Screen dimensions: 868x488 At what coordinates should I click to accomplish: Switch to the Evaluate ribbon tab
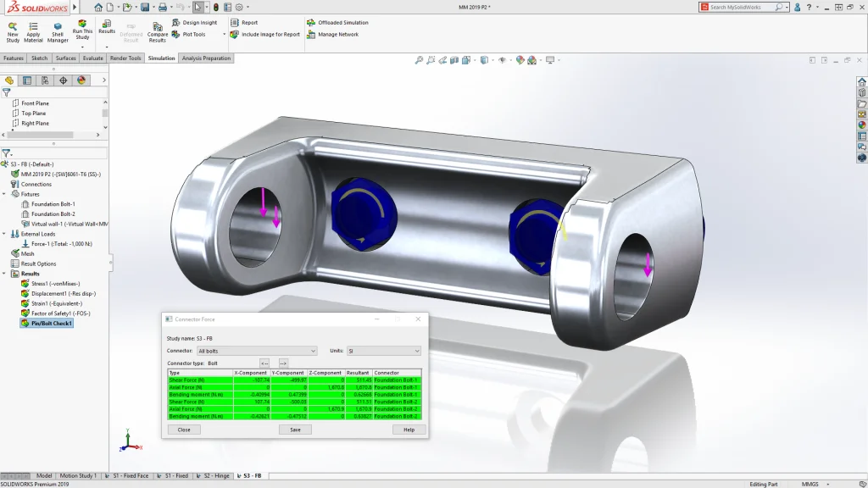tap(93, 58)
